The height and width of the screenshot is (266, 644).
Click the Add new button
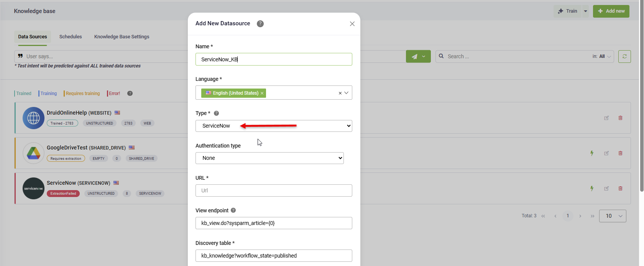(611, 11)
